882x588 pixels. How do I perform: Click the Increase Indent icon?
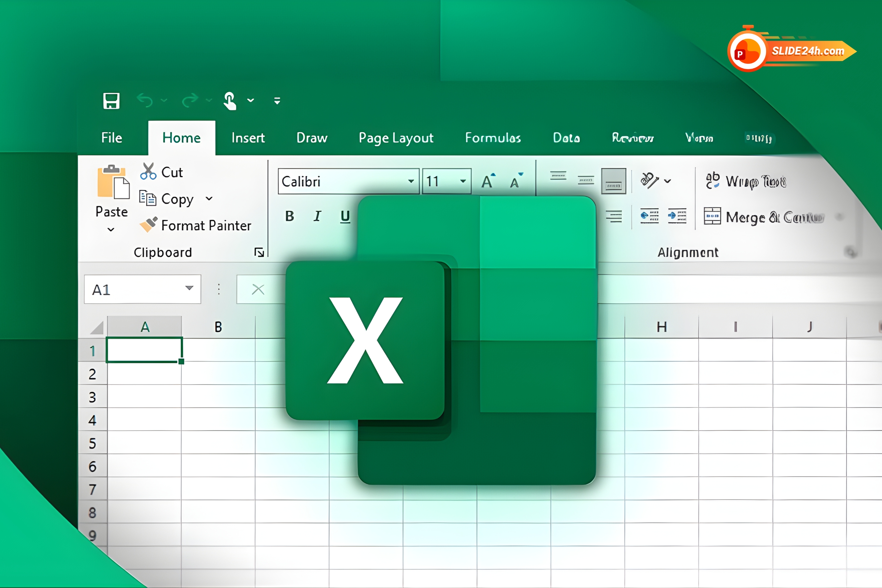tap(677, 216)
